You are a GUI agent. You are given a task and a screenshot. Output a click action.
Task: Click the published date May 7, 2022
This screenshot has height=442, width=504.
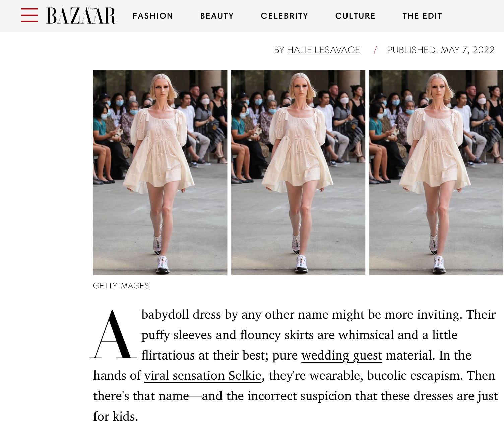pyautogui.click(x=467, y=50)
